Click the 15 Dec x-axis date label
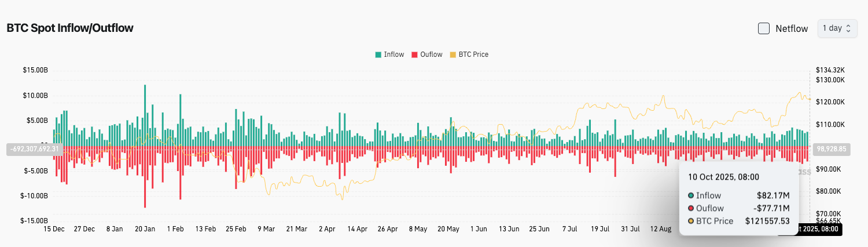The image size is (868, 247). point(54,229)
